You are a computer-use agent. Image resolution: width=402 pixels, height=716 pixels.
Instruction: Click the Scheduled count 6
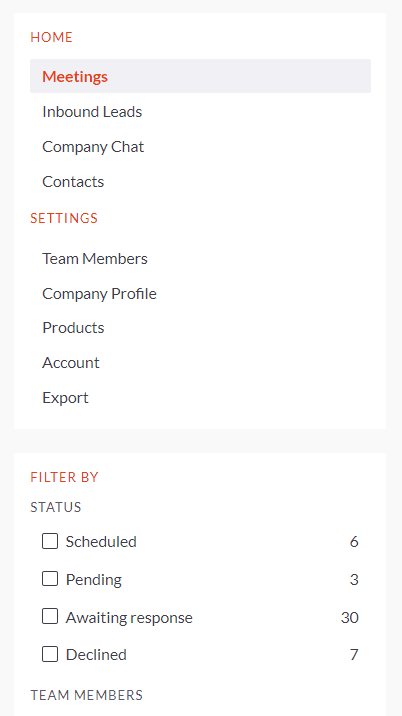pyautogui.click(x=354, y=542)
